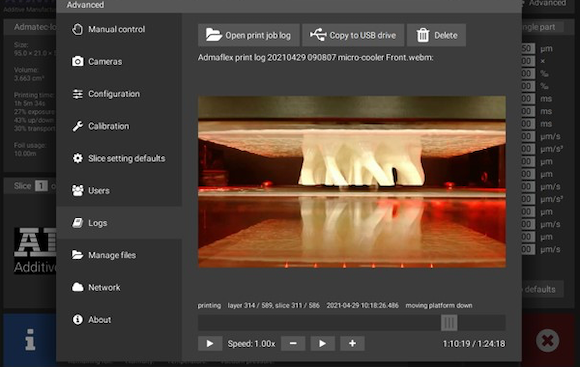
Task: Click the 'printing' status label
Action: (209, 306)
